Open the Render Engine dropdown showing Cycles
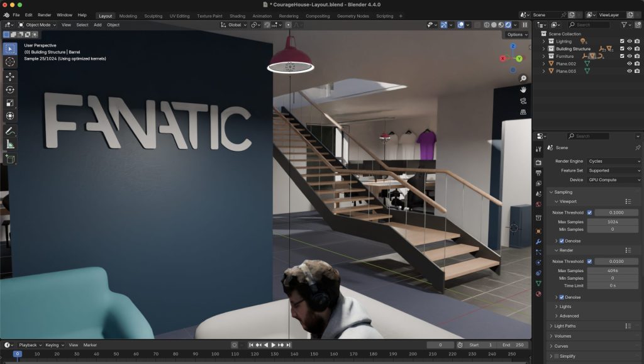 (x=613, y=161)
